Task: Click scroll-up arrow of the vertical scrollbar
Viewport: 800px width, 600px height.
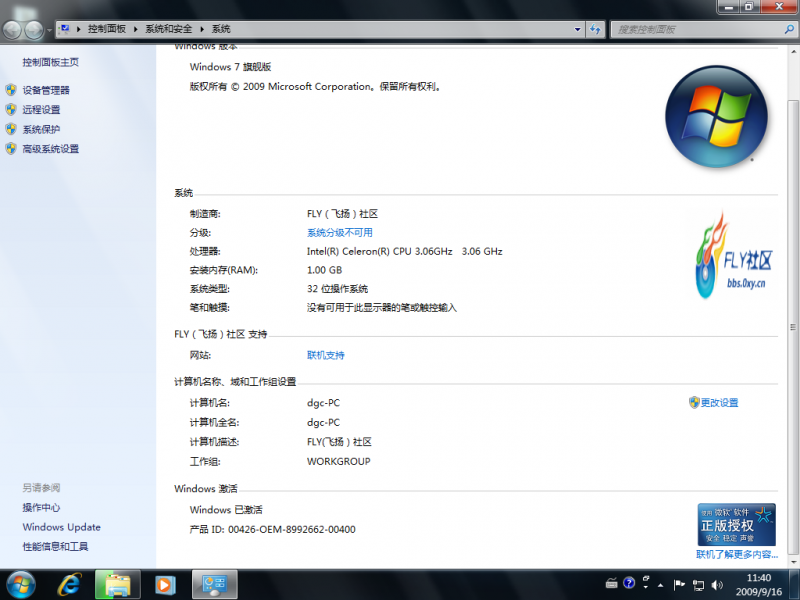Action: pos(793,52)
